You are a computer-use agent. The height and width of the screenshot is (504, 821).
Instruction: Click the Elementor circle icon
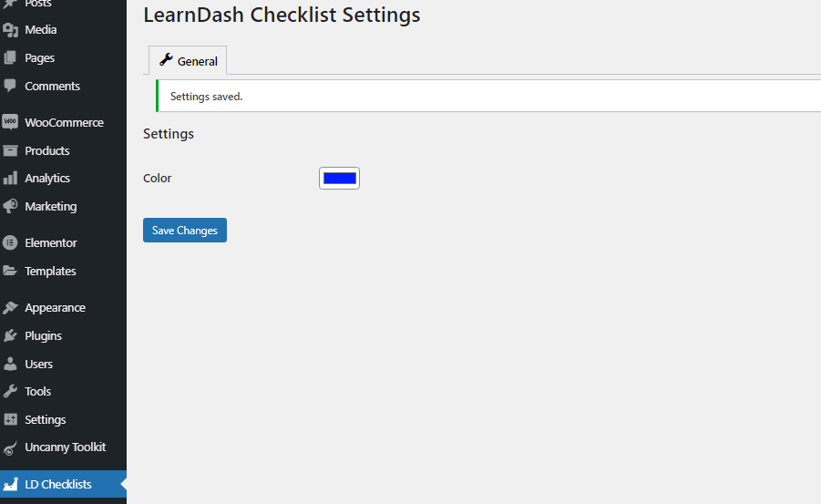click(x=10, y=242)
